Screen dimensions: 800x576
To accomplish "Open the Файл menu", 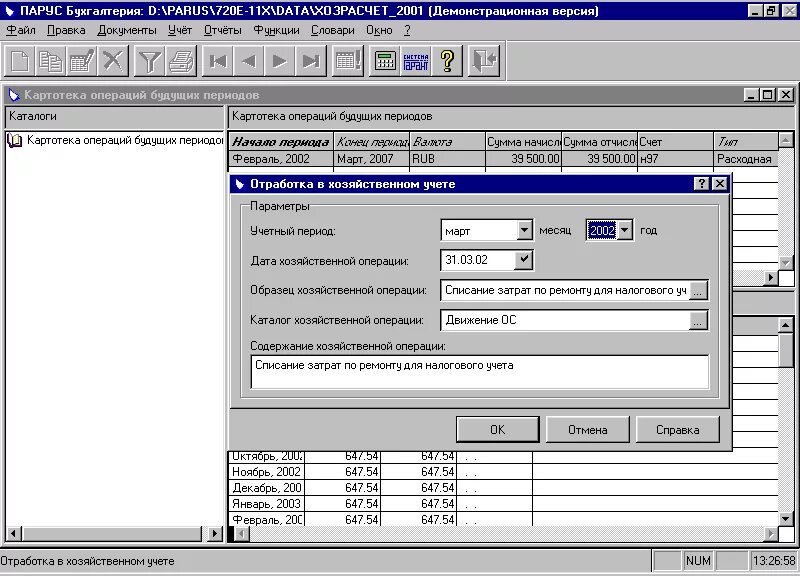I will pos(20,30).
